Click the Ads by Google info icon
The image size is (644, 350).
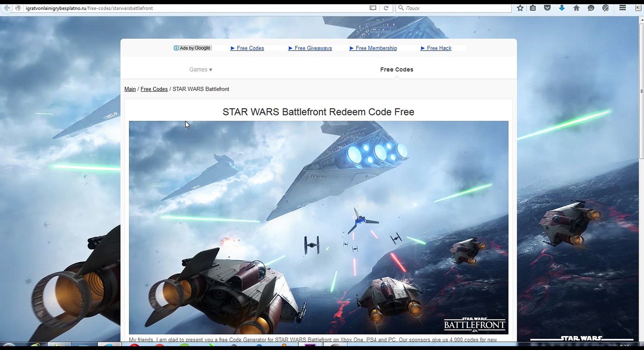coord(176,48)
